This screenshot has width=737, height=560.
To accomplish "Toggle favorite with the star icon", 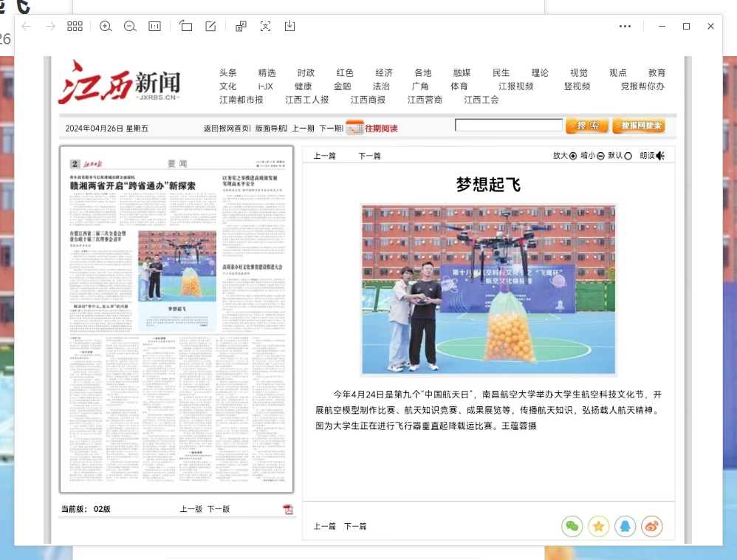I will point(598,526).
